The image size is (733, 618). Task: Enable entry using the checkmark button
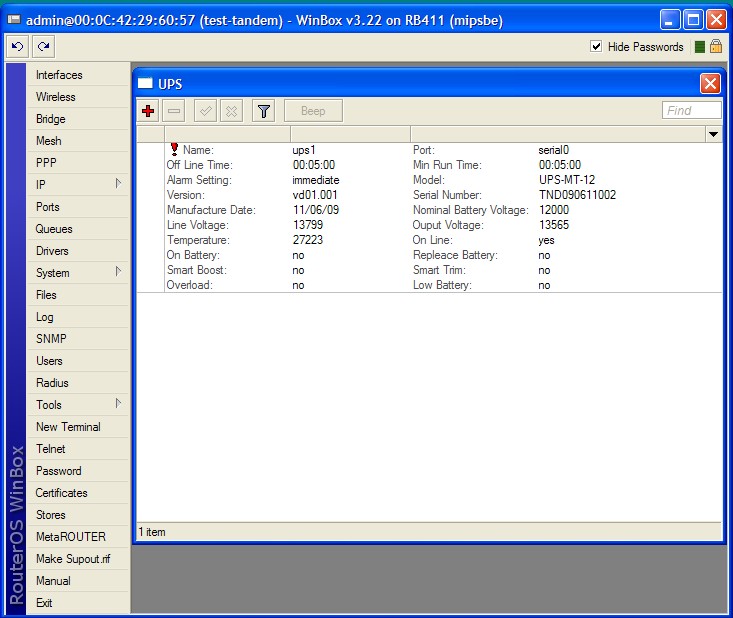point(205,111)
